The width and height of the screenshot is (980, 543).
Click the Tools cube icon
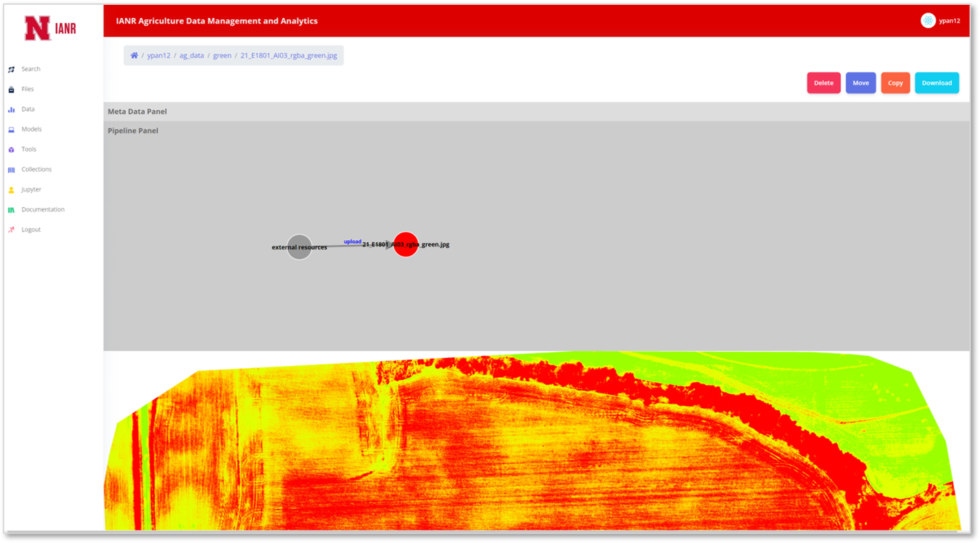[x=11, y=149]
